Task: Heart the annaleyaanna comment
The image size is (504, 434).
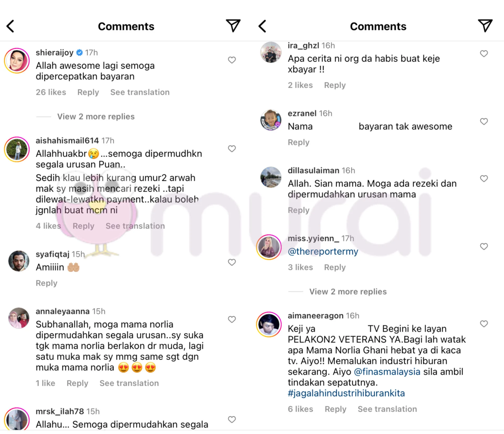Action: click(232, 319)
